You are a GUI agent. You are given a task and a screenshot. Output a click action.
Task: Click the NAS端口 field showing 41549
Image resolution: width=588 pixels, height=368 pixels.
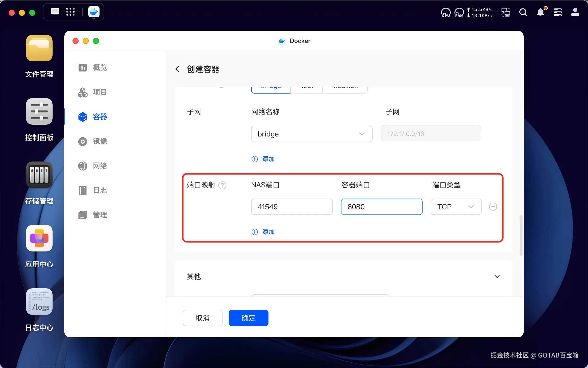tap(291, 206)
